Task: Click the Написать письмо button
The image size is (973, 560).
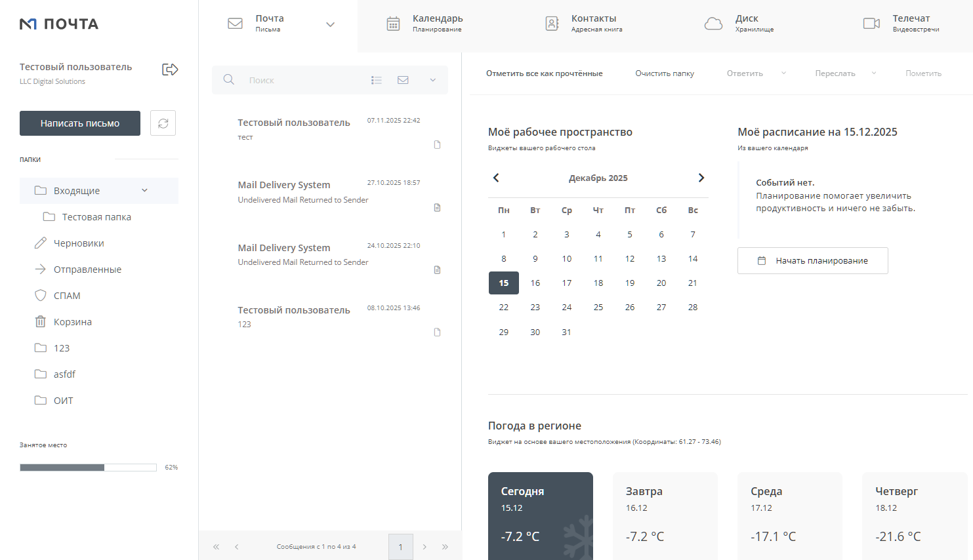Action: pos(80,123)
